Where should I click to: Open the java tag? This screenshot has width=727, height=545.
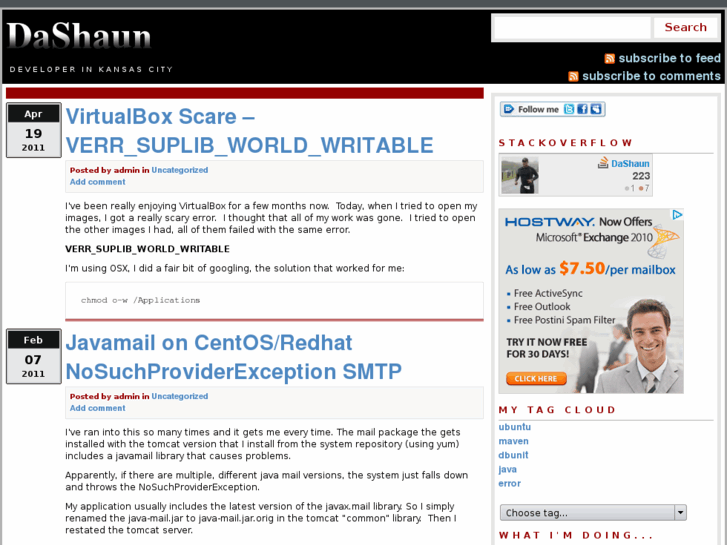tap(507, 469)
